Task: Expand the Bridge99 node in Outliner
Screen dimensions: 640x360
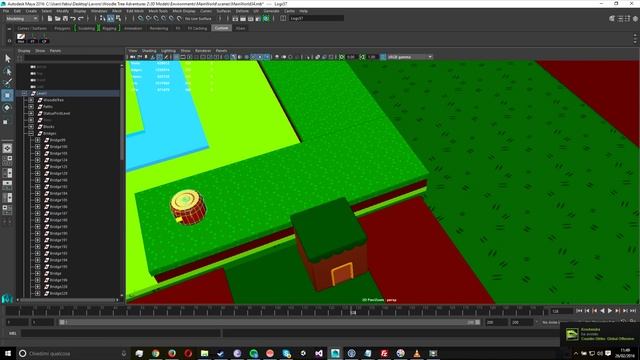Action: point(38,140)
